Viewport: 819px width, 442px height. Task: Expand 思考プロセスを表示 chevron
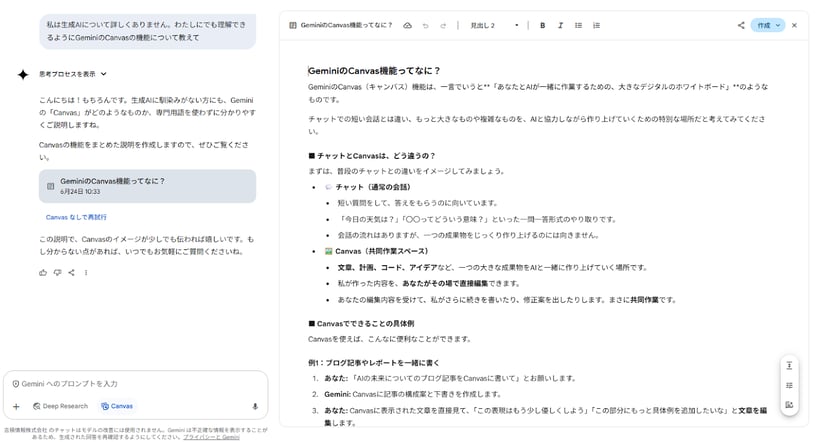coord(103,74)
